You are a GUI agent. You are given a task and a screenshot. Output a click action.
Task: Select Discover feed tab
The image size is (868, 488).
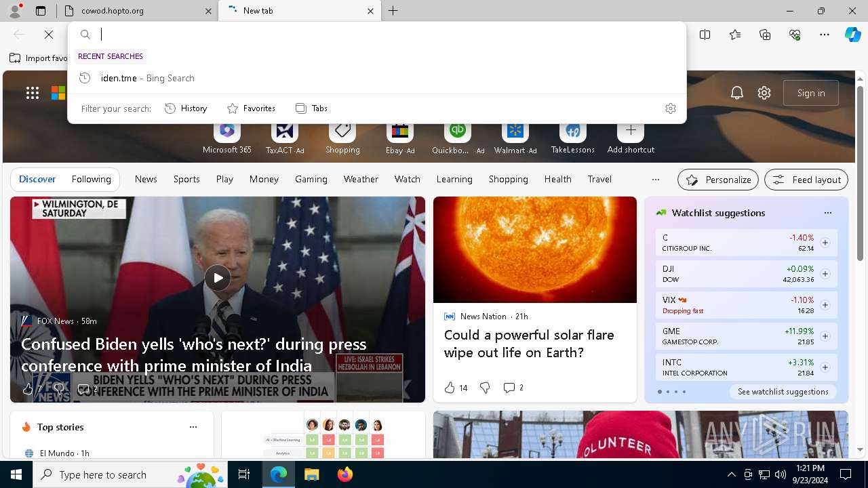[x=37, y=180]
